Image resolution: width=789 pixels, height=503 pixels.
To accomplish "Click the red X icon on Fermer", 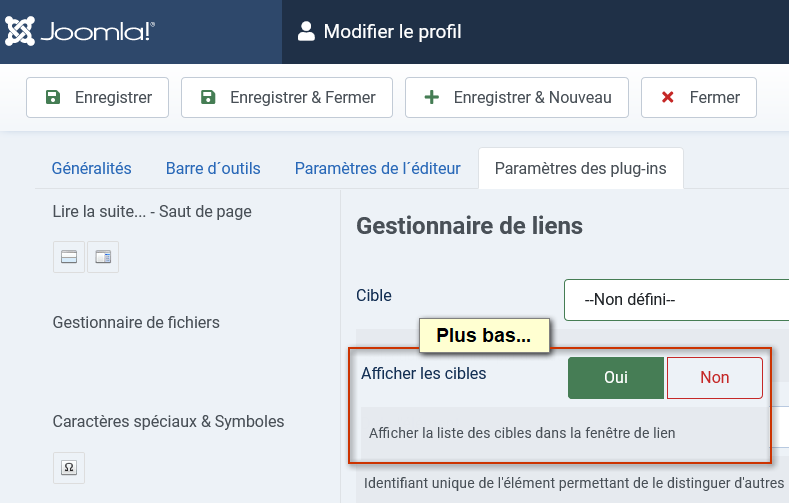I will click(x=668, y=97).
